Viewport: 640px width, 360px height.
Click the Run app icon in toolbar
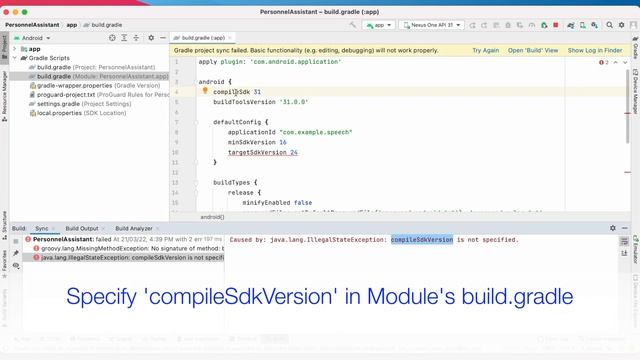472,25
